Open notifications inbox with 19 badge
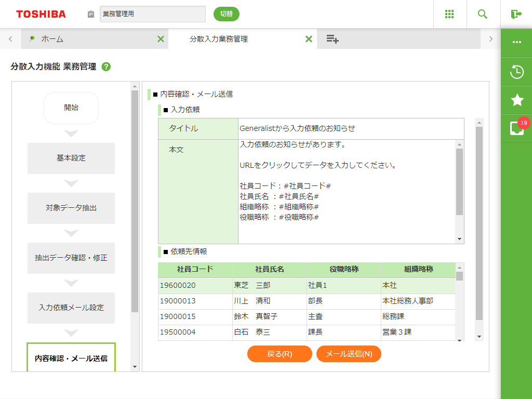Viewport: 532px width, 399px height. (516, 128)
